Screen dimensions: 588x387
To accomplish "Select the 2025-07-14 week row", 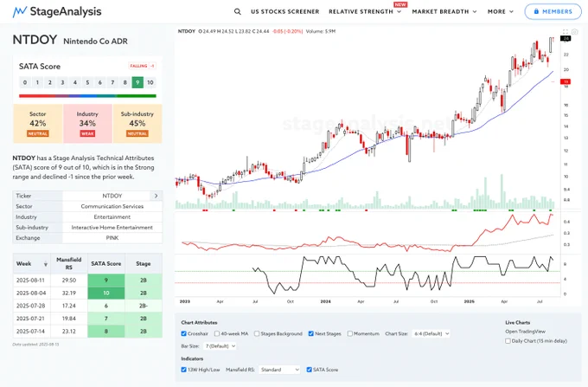I will click(87, 331).
